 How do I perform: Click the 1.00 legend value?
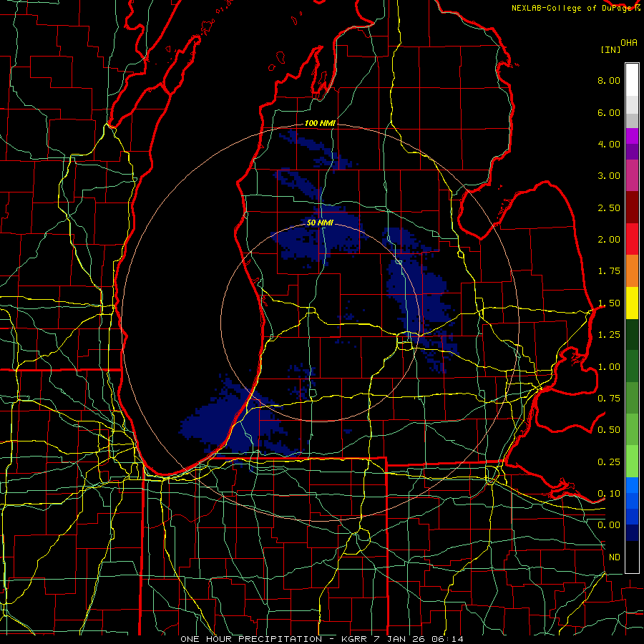609,367
